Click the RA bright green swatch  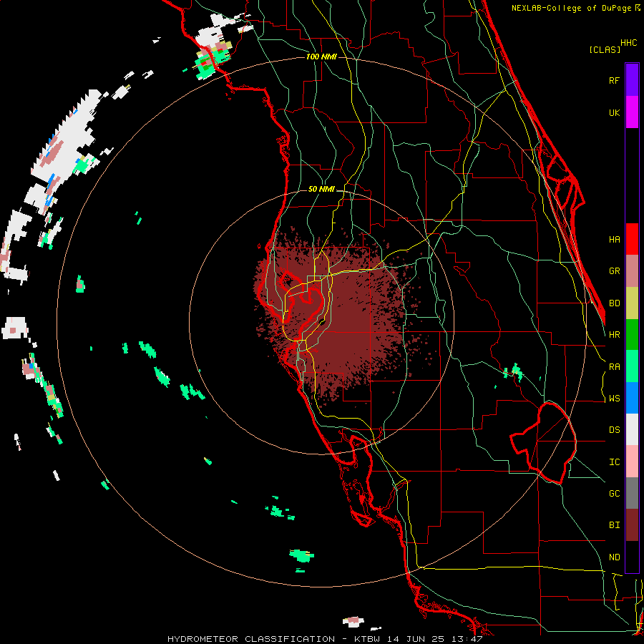pos(632,366)
